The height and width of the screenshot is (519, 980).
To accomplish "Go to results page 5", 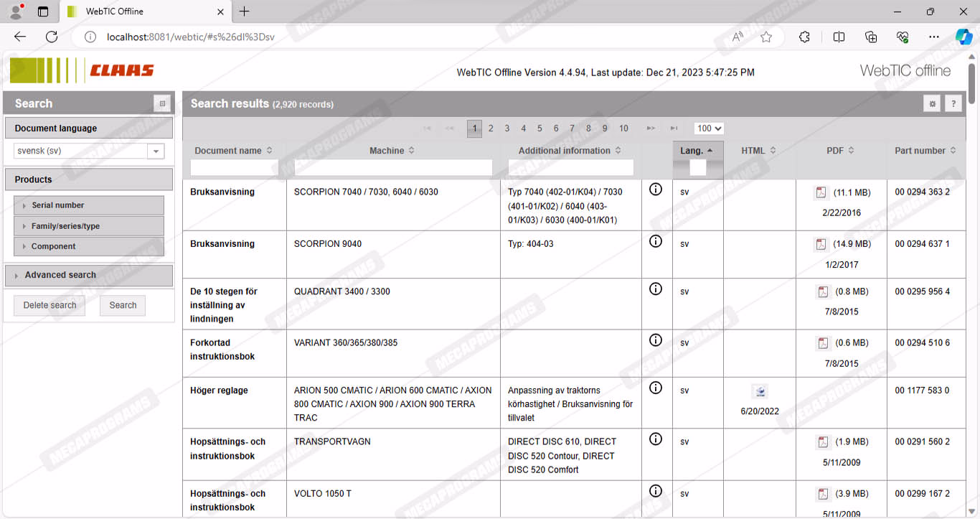I will click(x=540, y=128).
